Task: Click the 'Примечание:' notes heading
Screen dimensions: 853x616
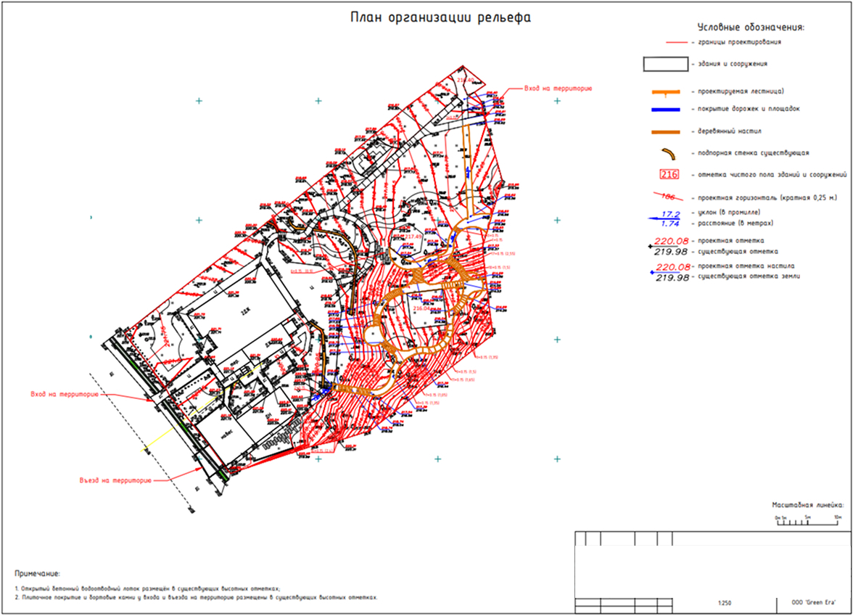Action: coord(38,573)
